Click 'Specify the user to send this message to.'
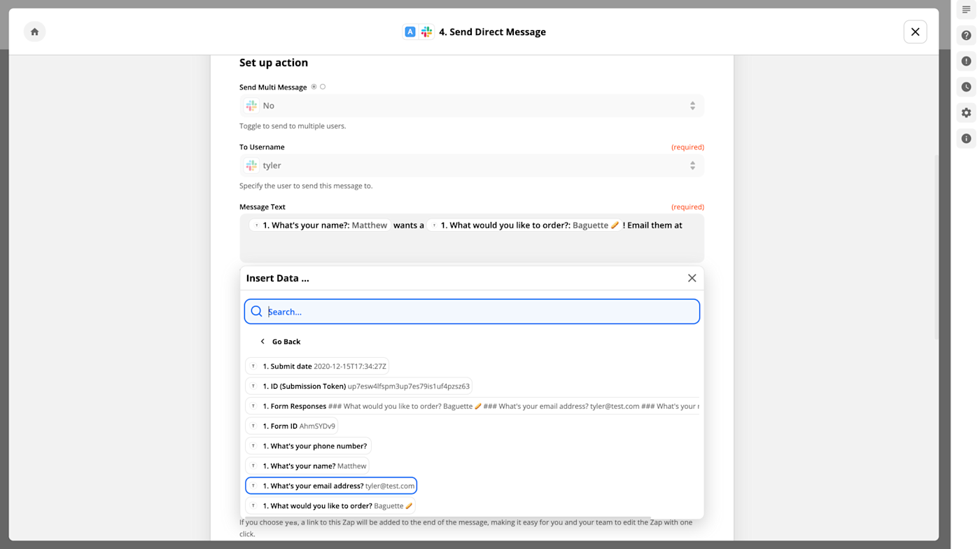 point(306,186)
